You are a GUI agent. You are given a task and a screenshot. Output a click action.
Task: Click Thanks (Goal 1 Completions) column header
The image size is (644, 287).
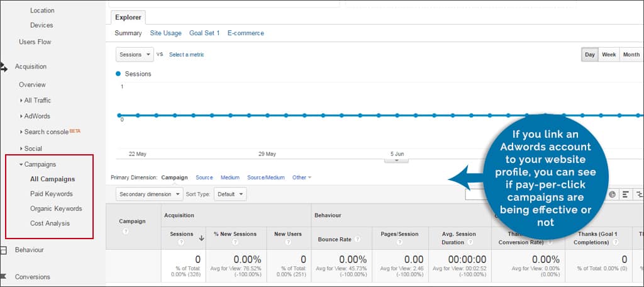click(x=597, y=238)
